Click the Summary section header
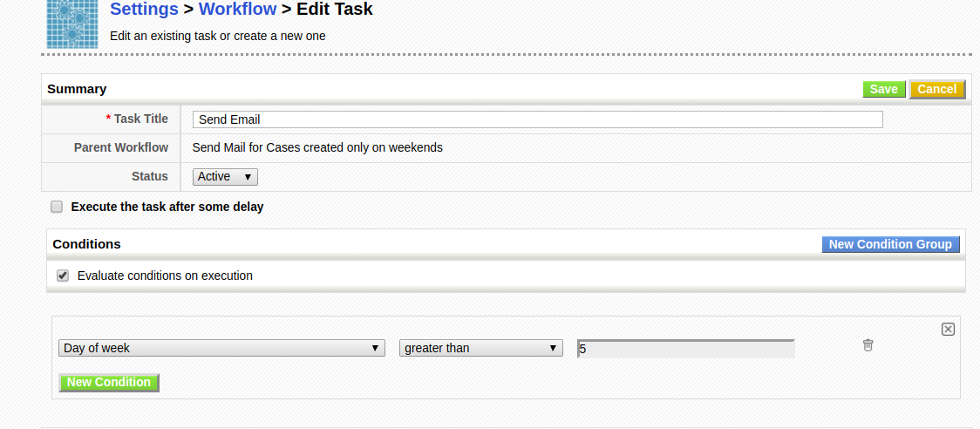 [x=77, y=89]
